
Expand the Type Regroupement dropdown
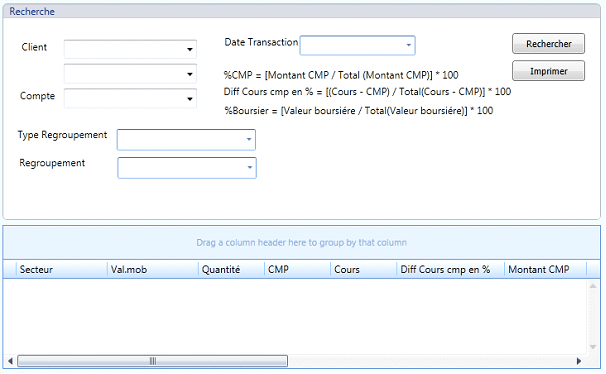point(249,139)
